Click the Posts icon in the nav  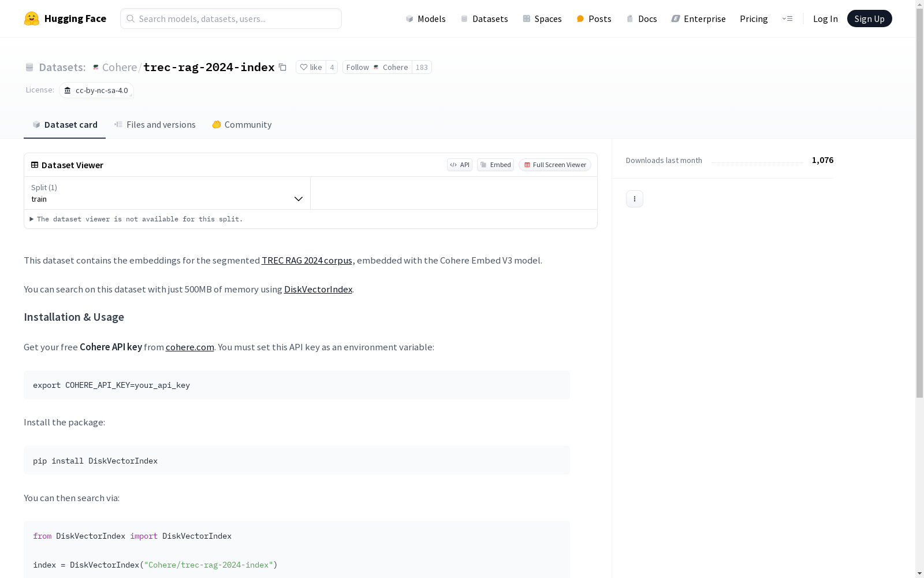[580, 18]
